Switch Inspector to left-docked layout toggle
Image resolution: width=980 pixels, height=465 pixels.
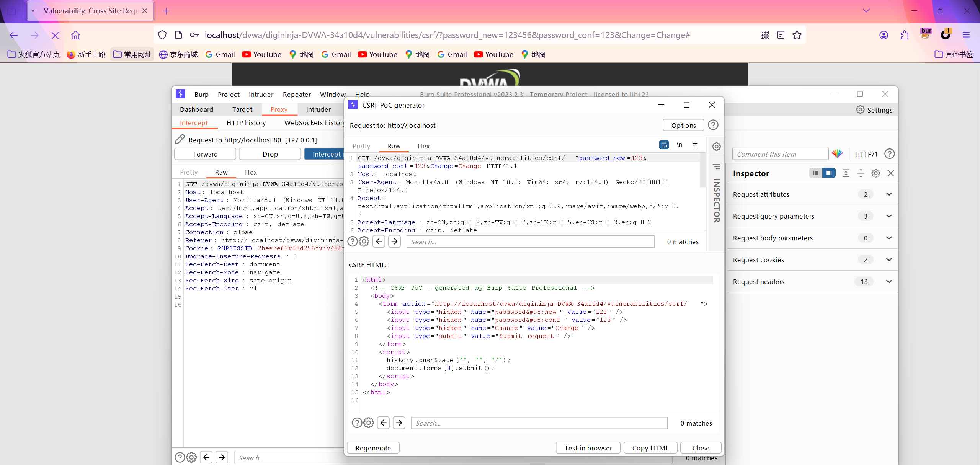coord(816,173)
